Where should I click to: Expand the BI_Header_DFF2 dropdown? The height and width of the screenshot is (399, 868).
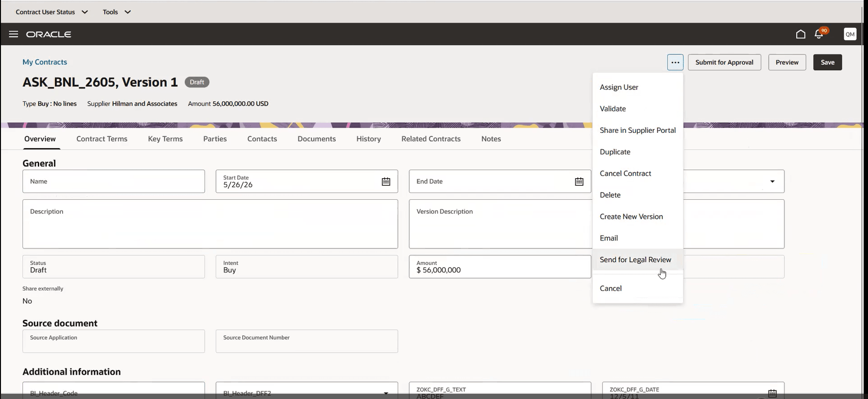[386, 393]
